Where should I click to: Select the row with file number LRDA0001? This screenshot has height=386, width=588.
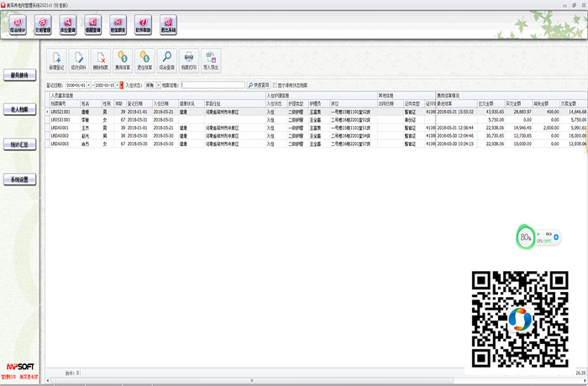coord(316,128)
